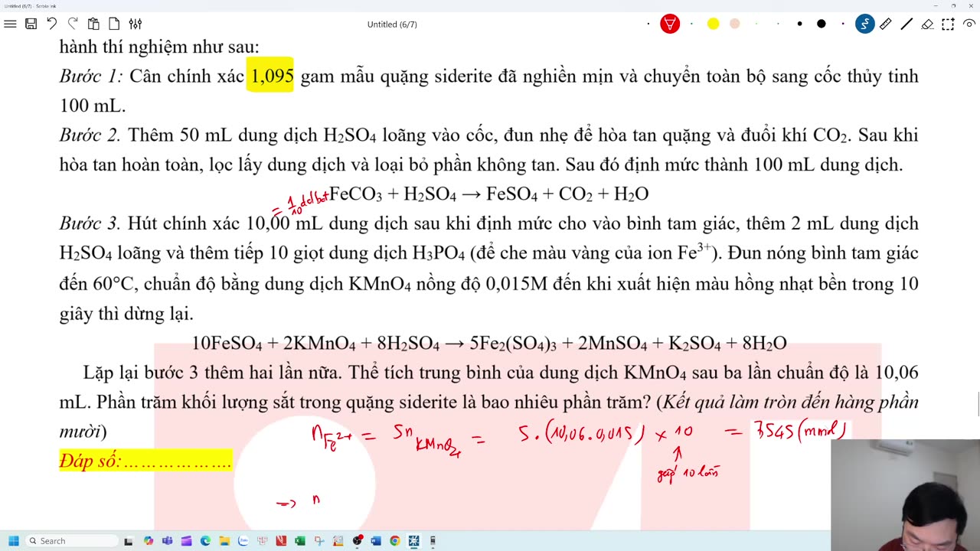Choose the yellow highlighter color
Viewport: 980px width, 551px height.
713,24
